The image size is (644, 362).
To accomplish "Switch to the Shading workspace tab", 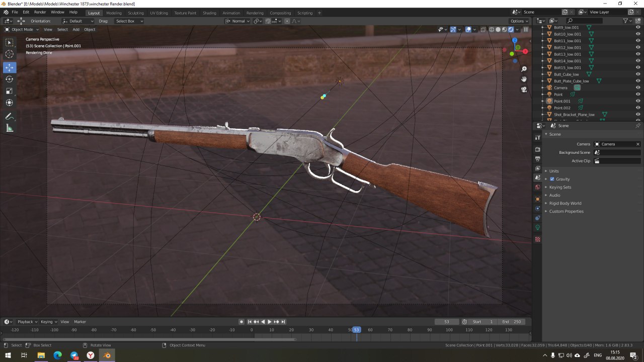I will (x=209, y=13).
